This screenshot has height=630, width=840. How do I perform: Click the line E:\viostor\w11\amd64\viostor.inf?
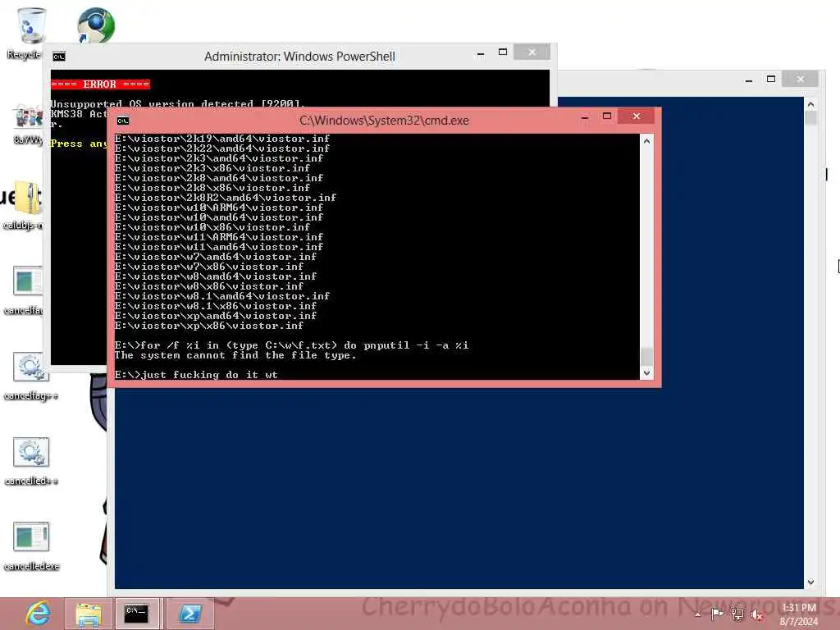click(x=218, y=246)
